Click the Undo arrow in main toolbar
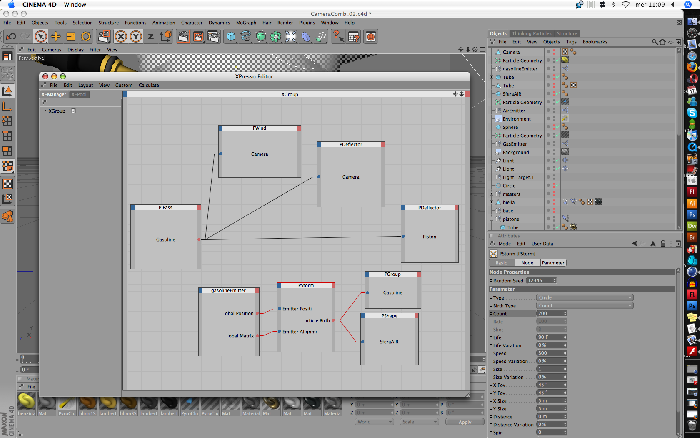 [11, 37]
